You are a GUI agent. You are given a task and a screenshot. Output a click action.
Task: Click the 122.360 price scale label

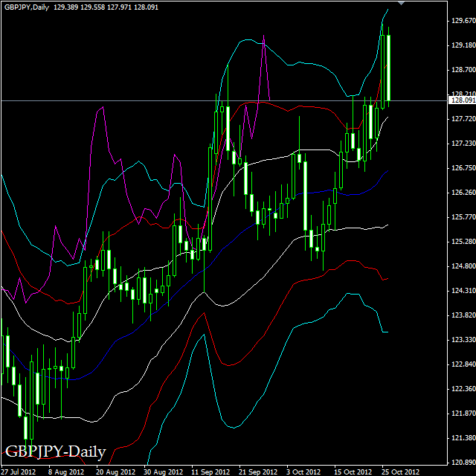click(463, 389)
